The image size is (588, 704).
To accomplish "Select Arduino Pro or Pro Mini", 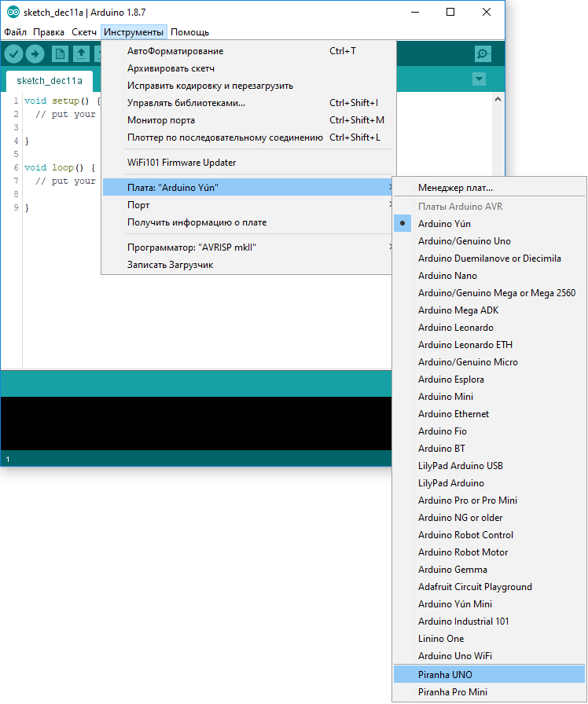I will (x=489, y=500).
